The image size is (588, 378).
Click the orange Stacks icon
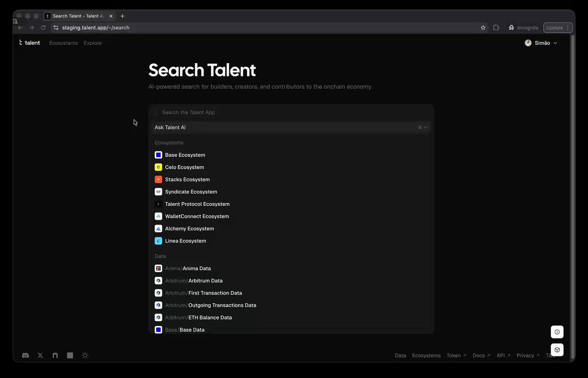click(158, 179)
